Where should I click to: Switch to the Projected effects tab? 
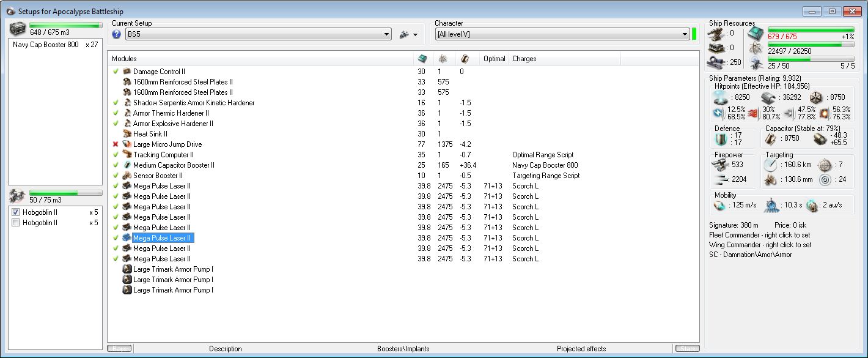[581, 349]
